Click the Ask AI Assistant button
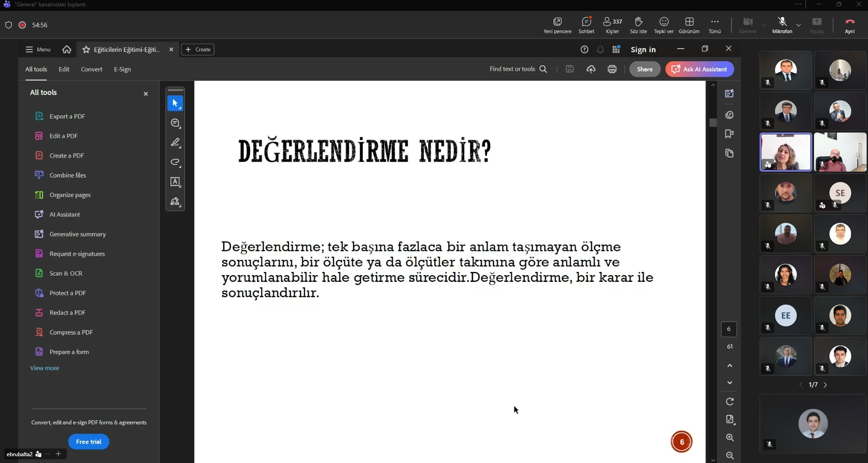 point(699,69)
